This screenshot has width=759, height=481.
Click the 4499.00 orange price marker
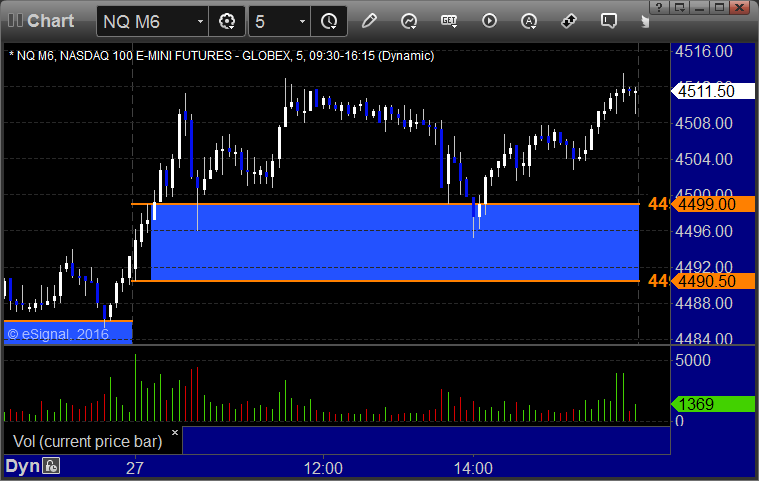tap(712, 204)
